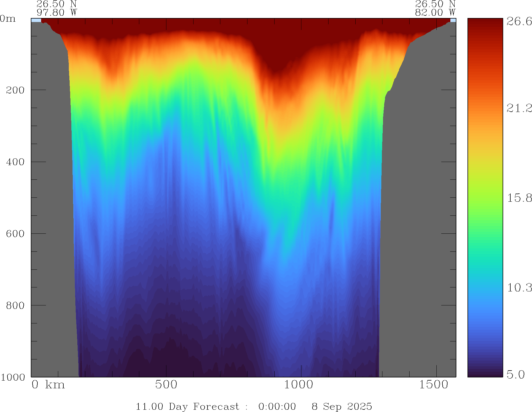Select the 500 distance axis label
The image size is (532, 412).
click(x=166, y=385)
